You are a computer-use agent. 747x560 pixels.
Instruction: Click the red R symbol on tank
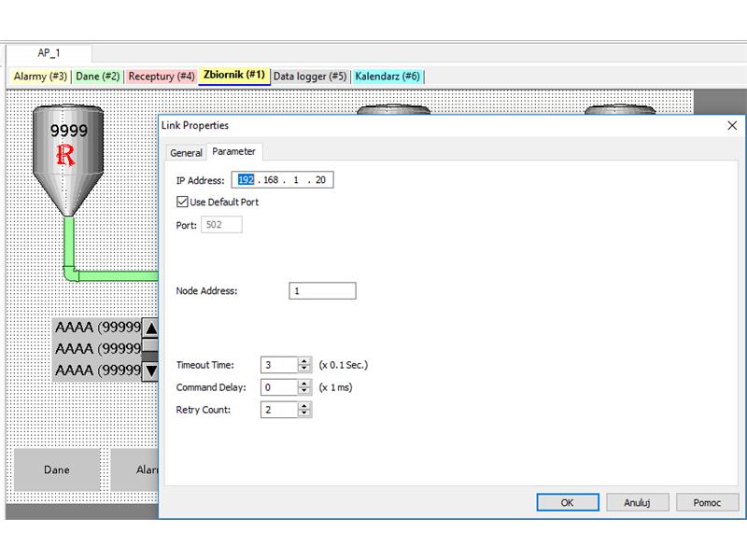click(65, 155)
